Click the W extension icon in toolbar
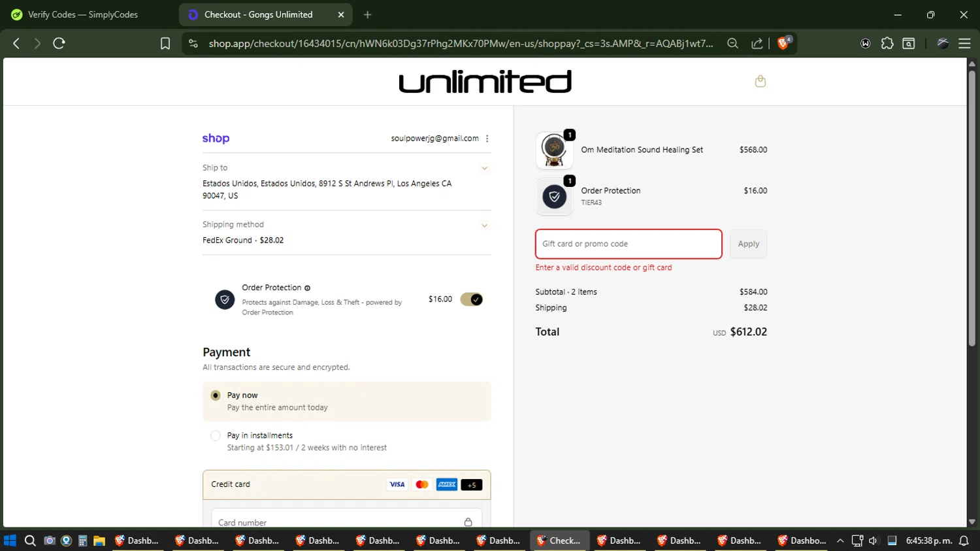 point(866,43)
